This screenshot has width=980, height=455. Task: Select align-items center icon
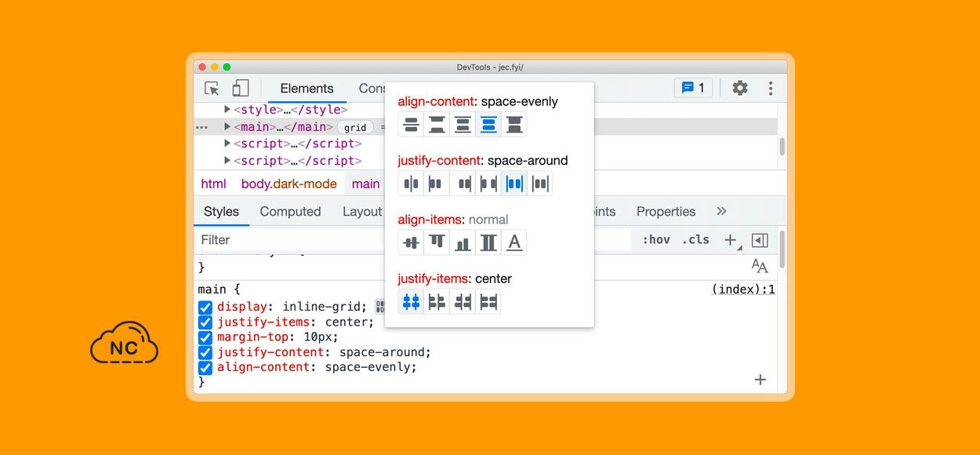point(411,242)
